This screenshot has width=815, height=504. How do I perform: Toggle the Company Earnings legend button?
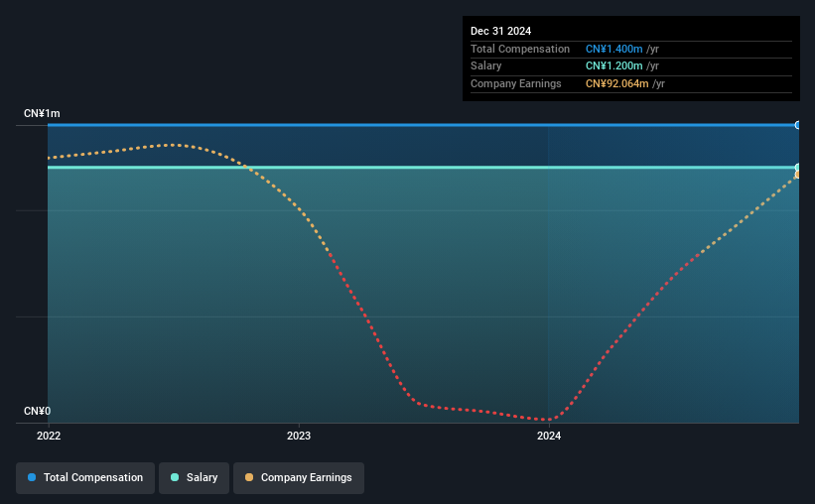click(x=299, y=477)
